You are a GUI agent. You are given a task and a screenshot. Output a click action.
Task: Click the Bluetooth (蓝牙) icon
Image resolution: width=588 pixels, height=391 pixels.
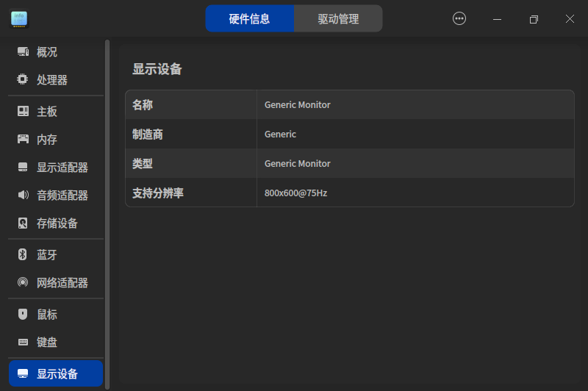23,254
